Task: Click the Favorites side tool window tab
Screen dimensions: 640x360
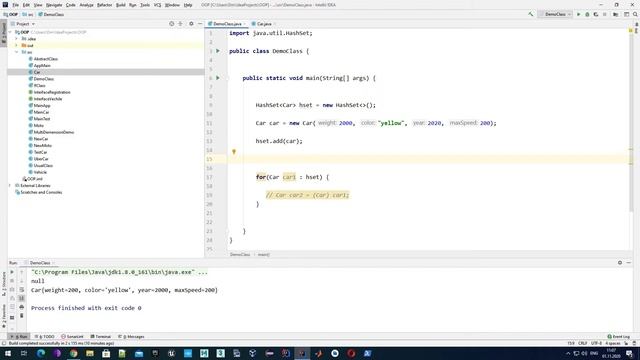Action: pos(4,317)
